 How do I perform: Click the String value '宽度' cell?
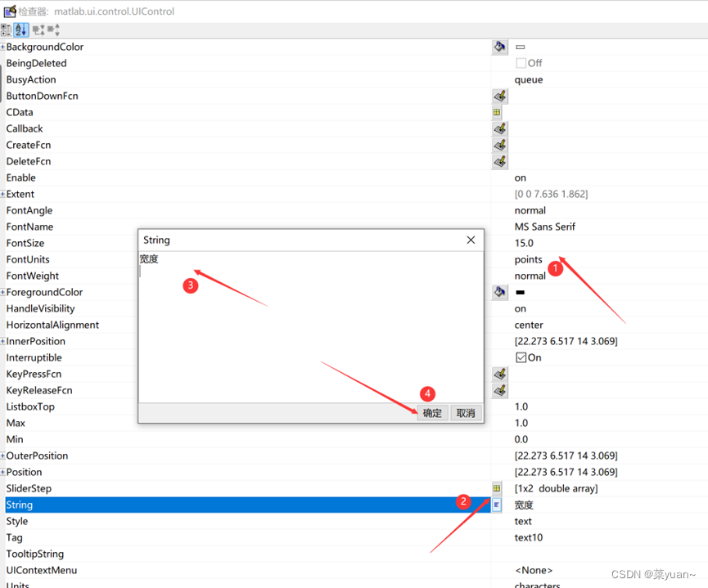(x=524, y=505)
